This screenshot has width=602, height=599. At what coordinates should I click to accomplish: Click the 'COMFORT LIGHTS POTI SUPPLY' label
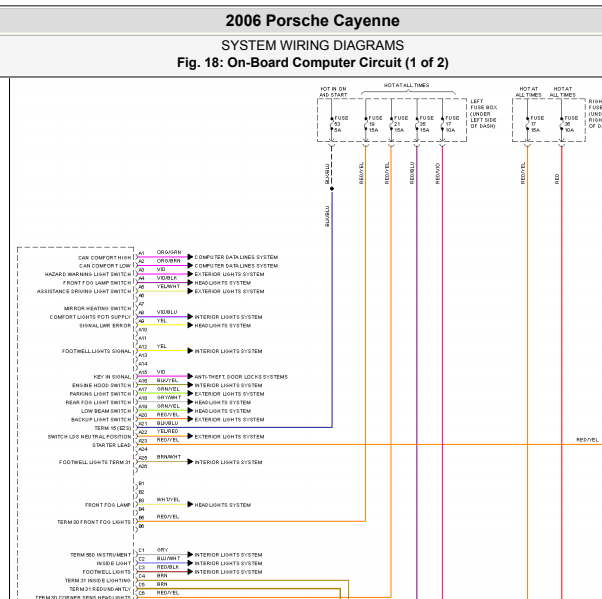(90, 317)
